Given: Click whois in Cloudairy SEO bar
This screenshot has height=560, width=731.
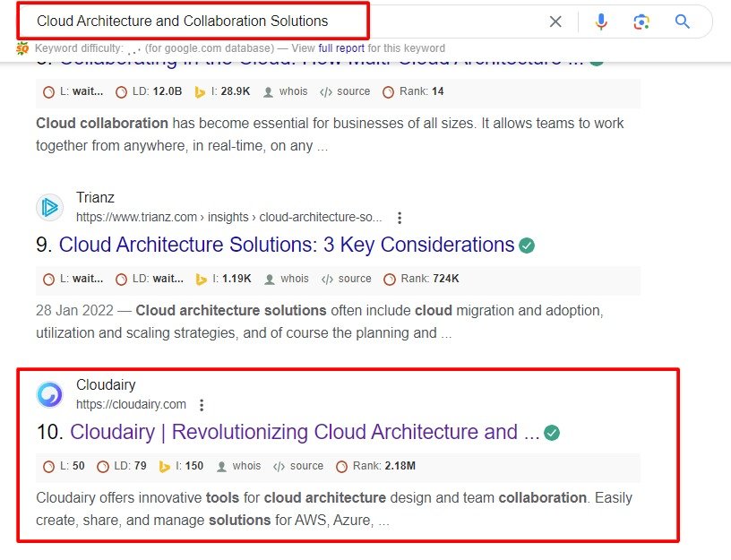Looking at the screenshot, I should (x=246, y=466).
